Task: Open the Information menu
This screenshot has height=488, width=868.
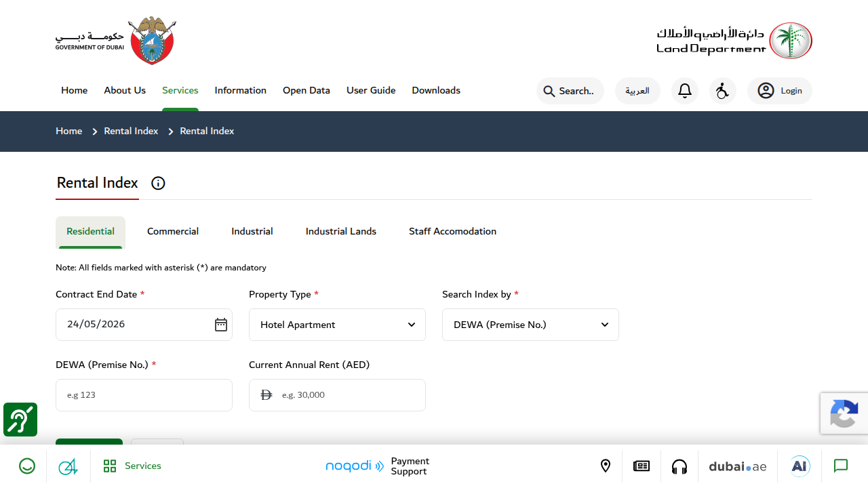Action: (x=241, y=91)
